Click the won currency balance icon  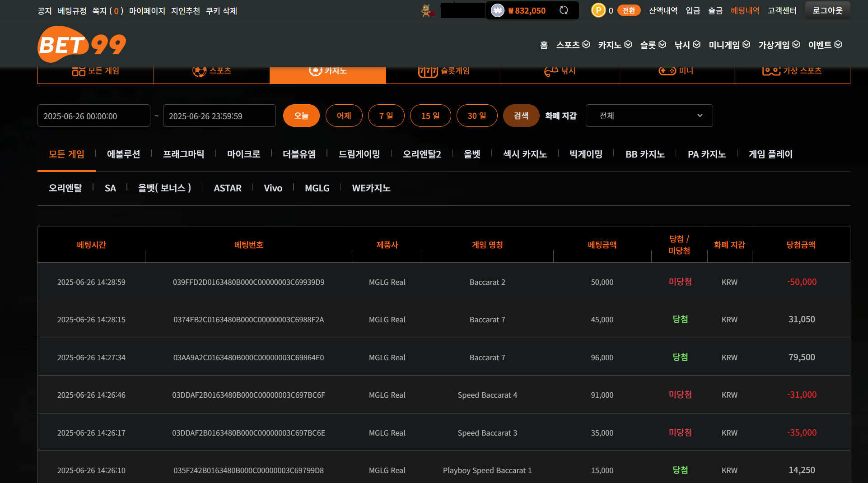click(497, 10)
